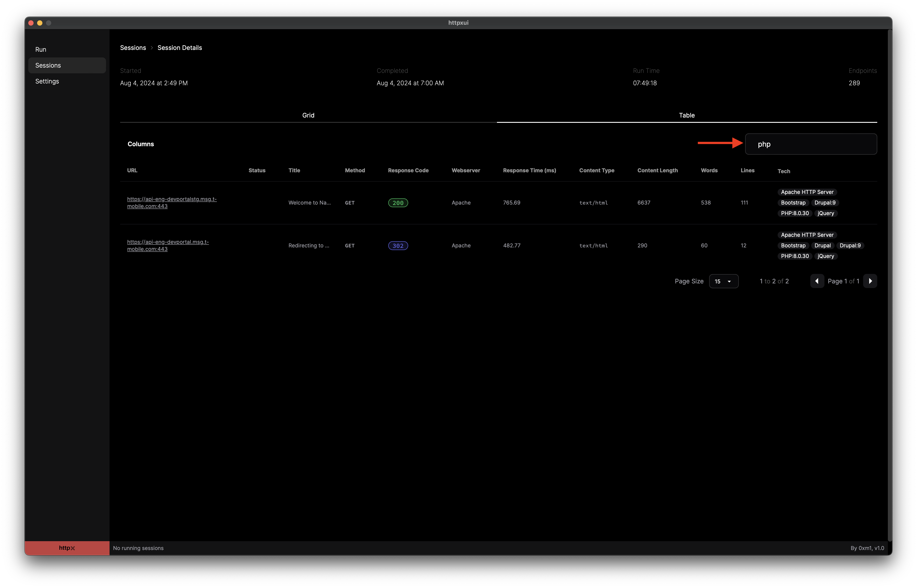Click the 200 response code badge
917x588 pixels.
tap(398, 203)
